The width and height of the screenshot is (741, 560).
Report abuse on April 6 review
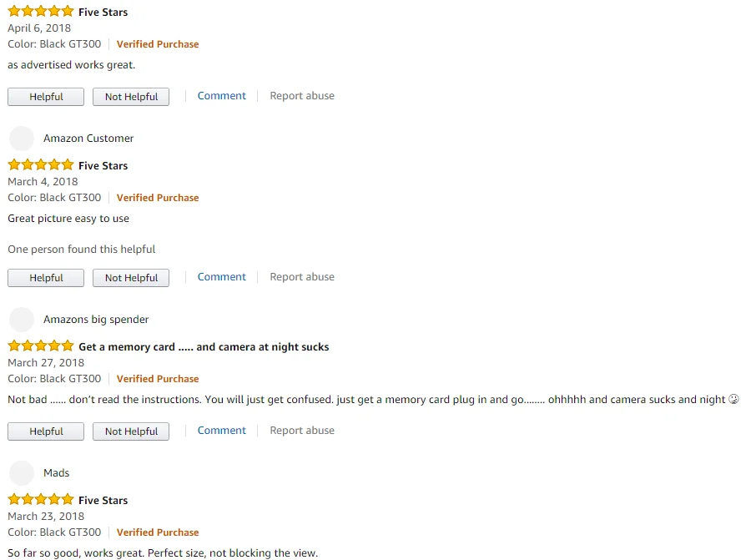302,96
